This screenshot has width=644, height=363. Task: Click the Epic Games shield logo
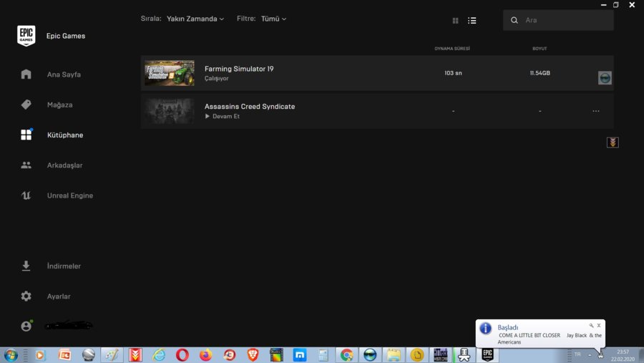tap(26, 36)
